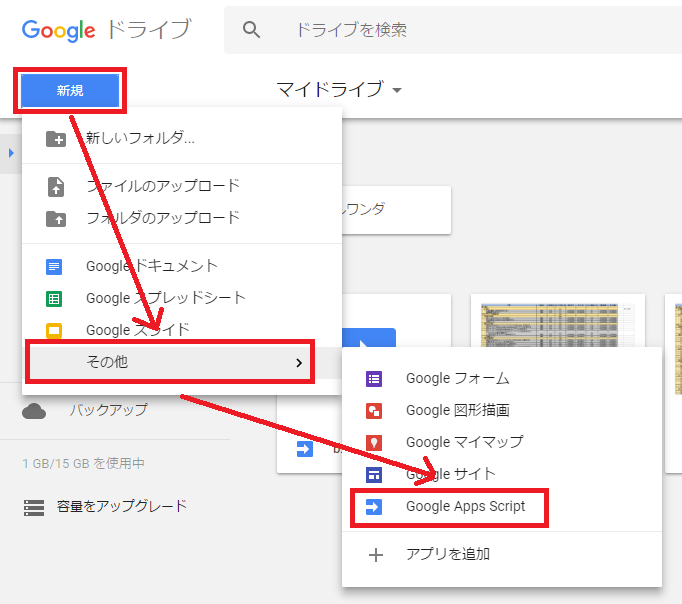Open the マイドライブ dropdown arrow

pos(397,90)
